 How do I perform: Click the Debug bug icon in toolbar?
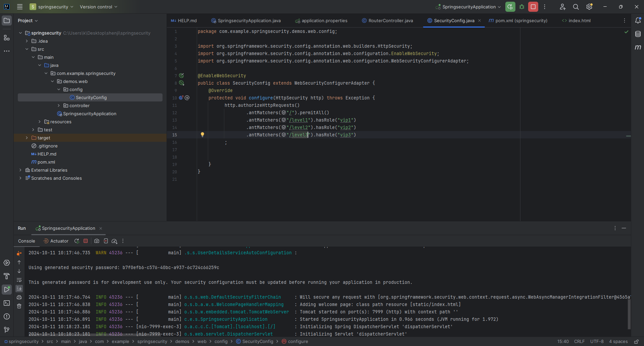522,7
